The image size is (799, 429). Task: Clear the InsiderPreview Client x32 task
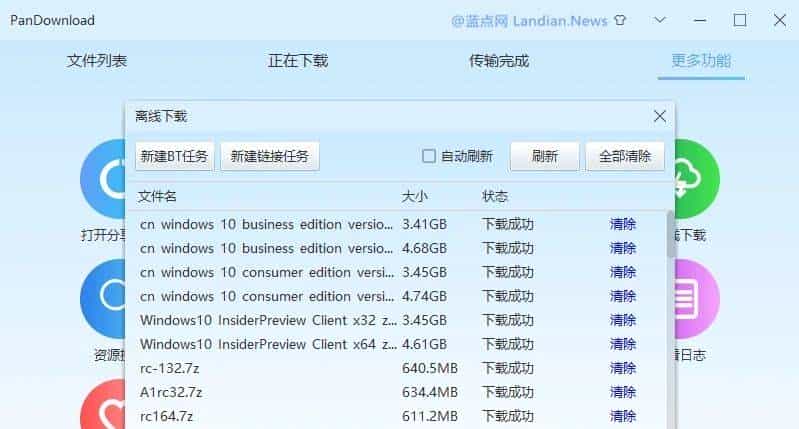coord(623,320)
